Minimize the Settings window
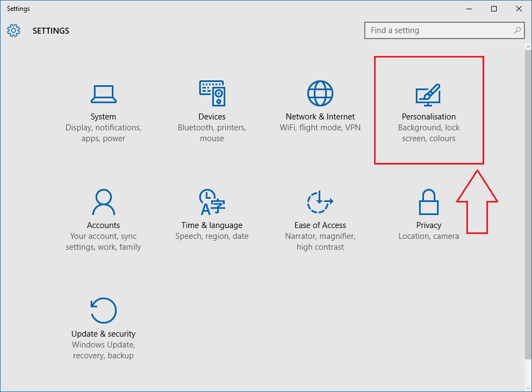532x392 pixels. pos(469,9)
